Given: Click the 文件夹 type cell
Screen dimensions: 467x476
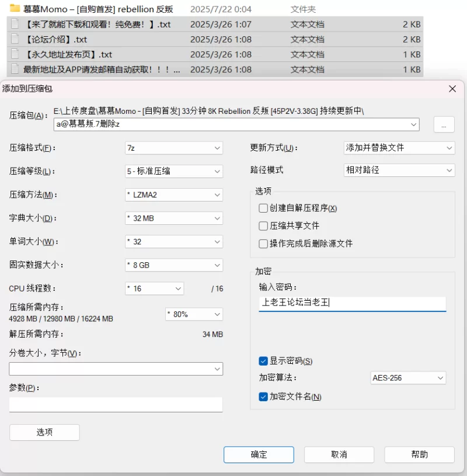Looking at the screenshot, I should click(303, 9).
